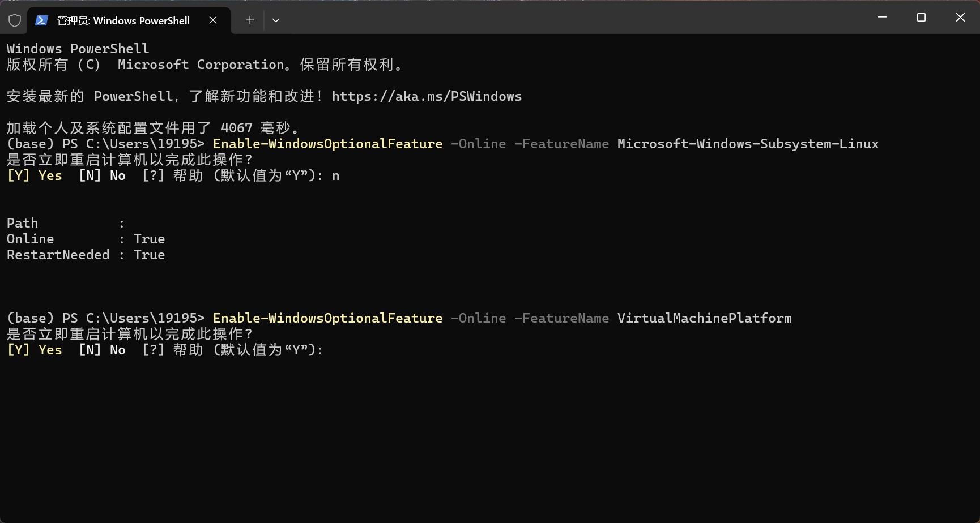This screenshot has height=523, width=980.
Task: Click the tab title text Windows PowerShell
Action: coord(140,20)
